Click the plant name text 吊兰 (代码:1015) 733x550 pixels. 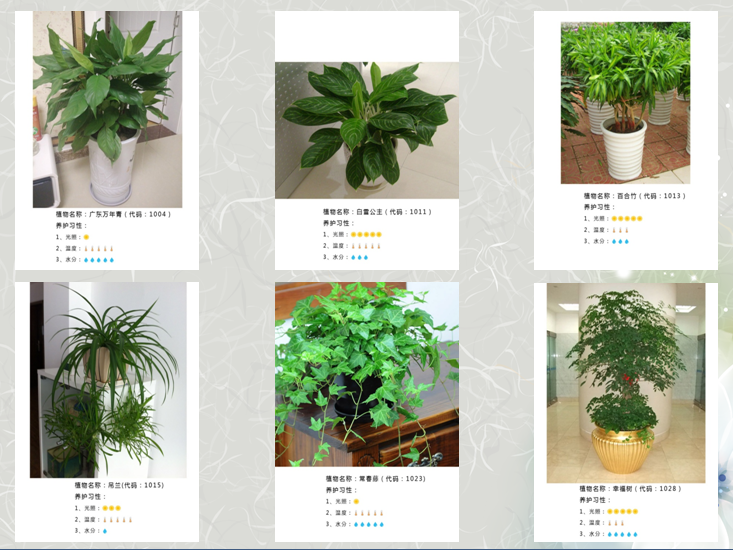pyautogui.click(x=119, y=485)
